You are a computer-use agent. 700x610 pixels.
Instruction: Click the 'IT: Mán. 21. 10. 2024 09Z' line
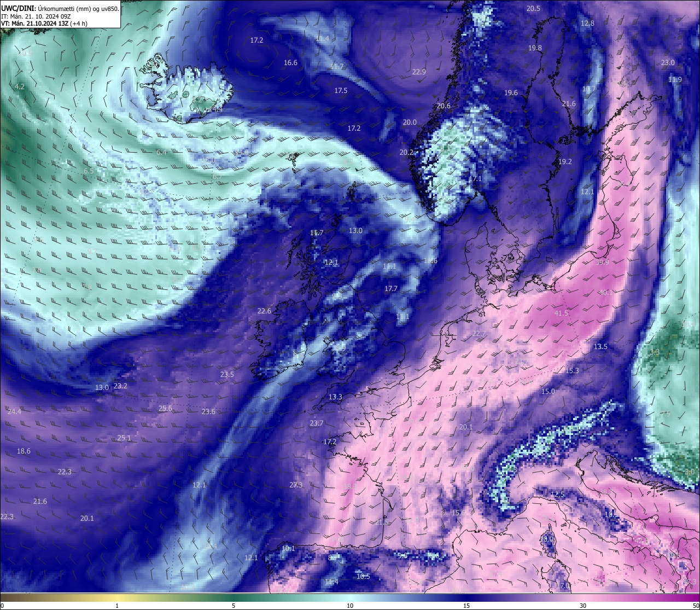tap(36, 16)
